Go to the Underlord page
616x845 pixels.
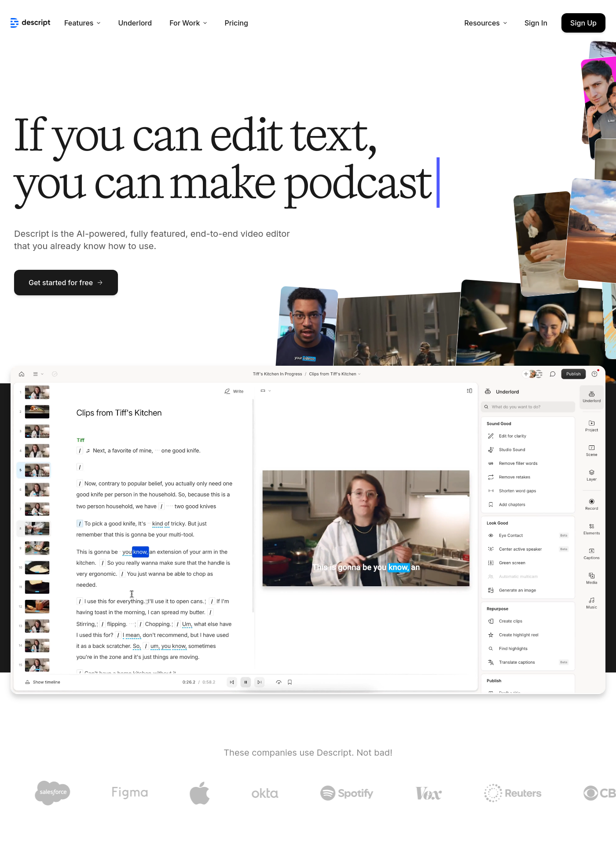[x=135, y=23]
